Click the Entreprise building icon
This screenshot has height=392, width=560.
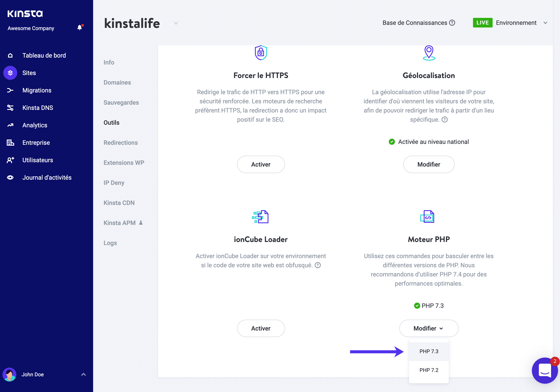pyautogui.click(x=10, y=143)
